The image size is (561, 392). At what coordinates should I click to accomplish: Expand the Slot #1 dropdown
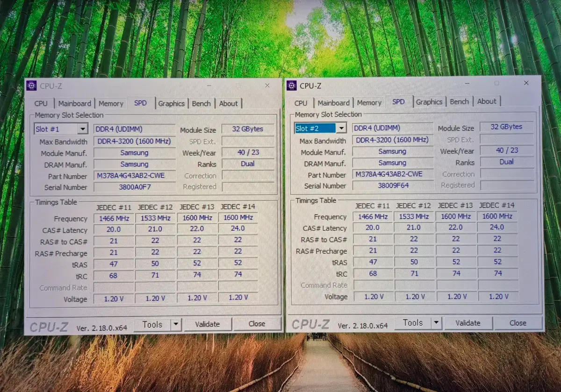click(x=83, y=129)
